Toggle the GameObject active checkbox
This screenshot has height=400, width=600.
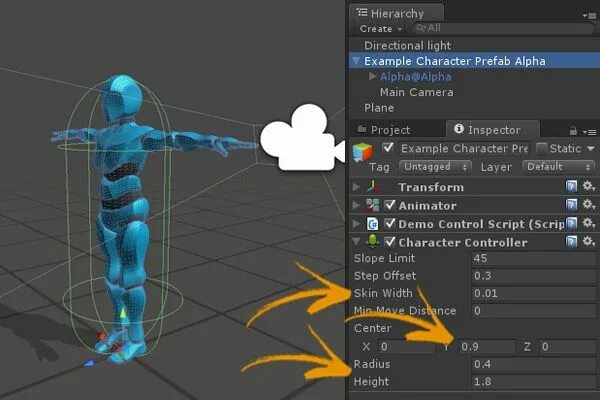click(388, 148)
